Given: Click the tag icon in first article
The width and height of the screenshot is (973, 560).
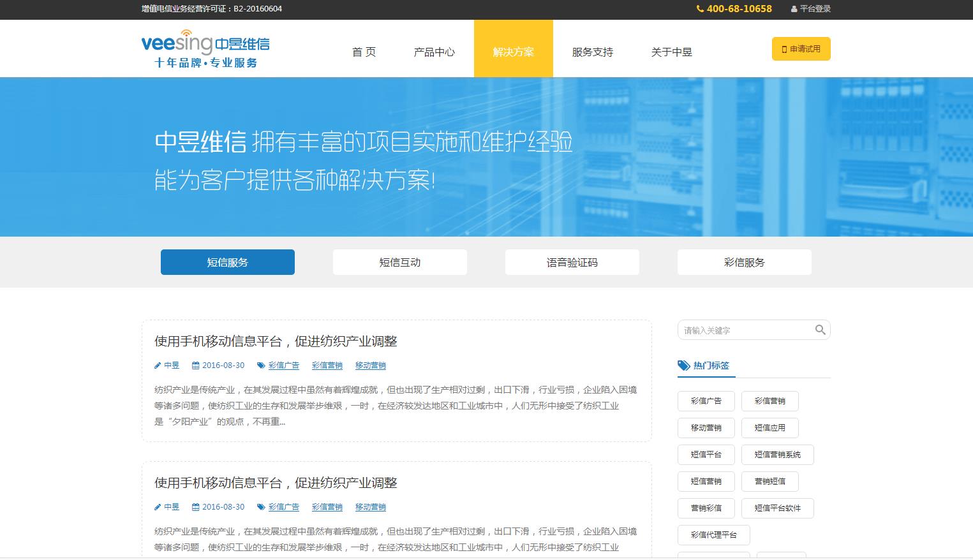Looking at the screenshot, I should [260, 365].
